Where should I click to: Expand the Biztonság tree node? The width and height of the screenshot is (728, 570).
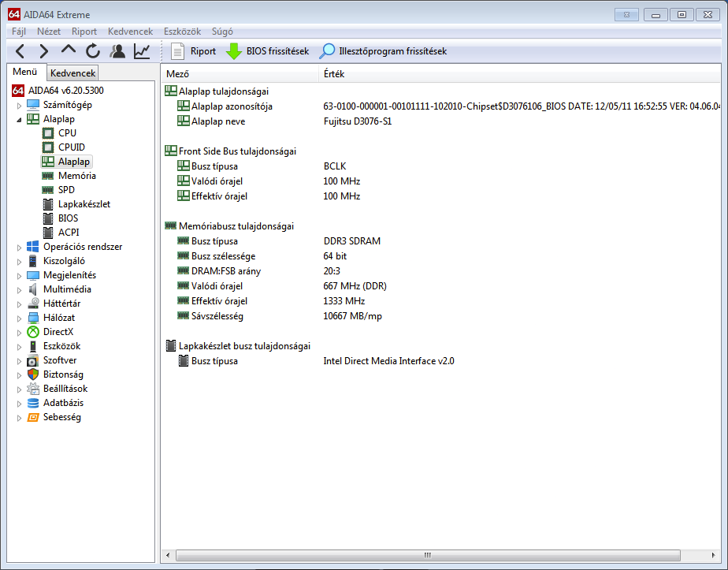[x=19, y=375]
